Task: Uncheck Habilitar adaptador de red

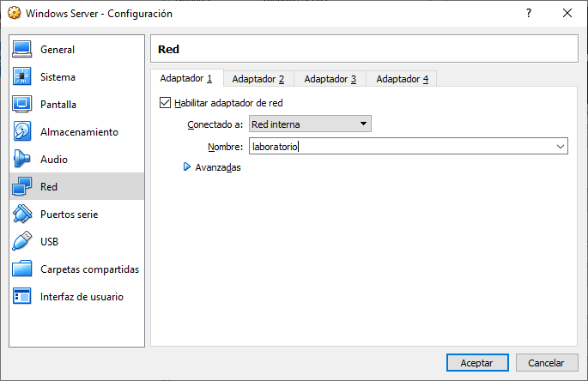Action: [166, 103]
